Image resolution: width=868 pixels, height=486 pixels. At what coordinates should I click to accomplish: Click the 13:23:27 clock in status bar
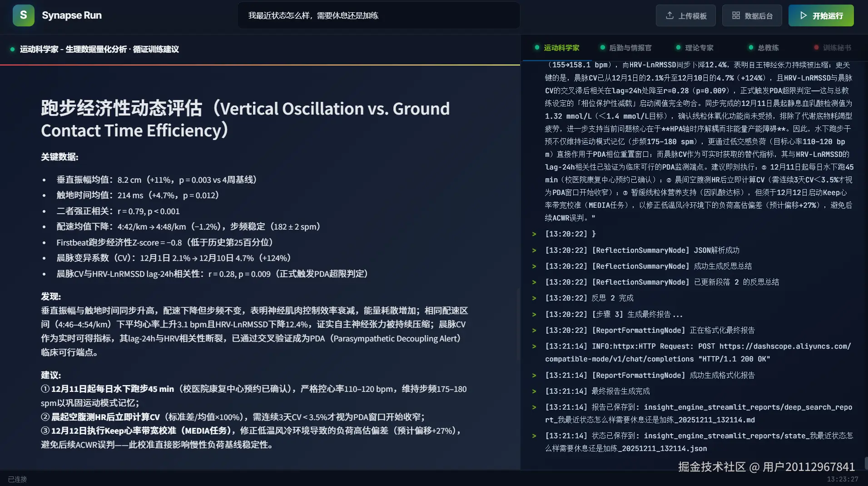click(843, 479)
